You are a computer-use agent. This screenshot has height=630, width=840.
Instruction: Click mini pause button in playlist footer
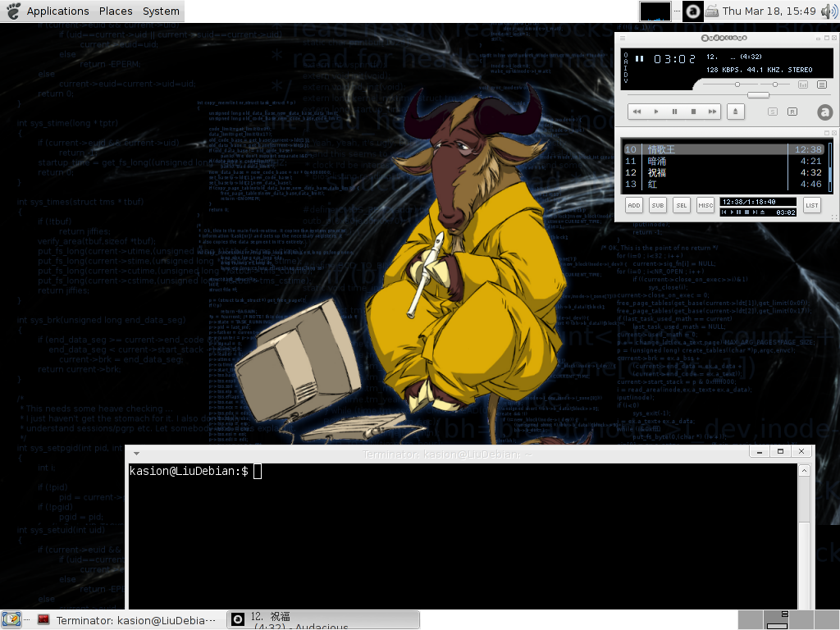739,212
